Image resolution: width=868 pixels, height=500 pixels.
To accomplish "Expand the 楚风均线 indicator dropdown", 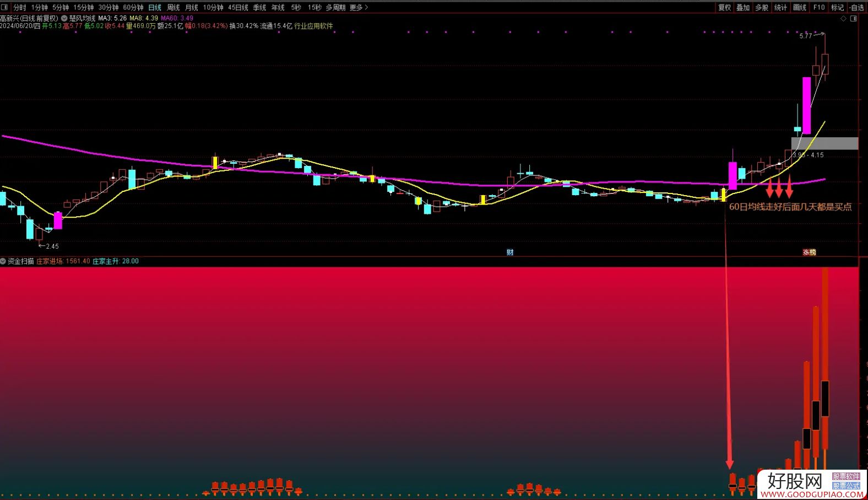I will [x=64, y=18].
